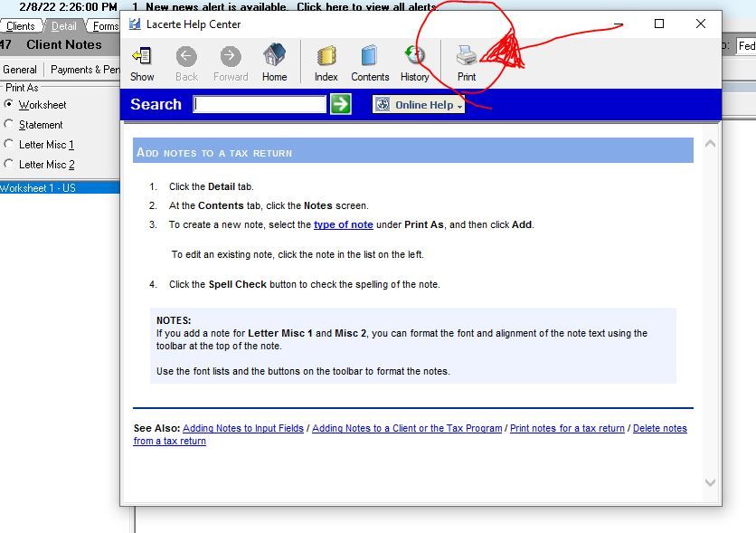The width and height of the screenshot is (756, 533).
Task: Click the Home icon in help toolbar
Action: tap(275, 57)
